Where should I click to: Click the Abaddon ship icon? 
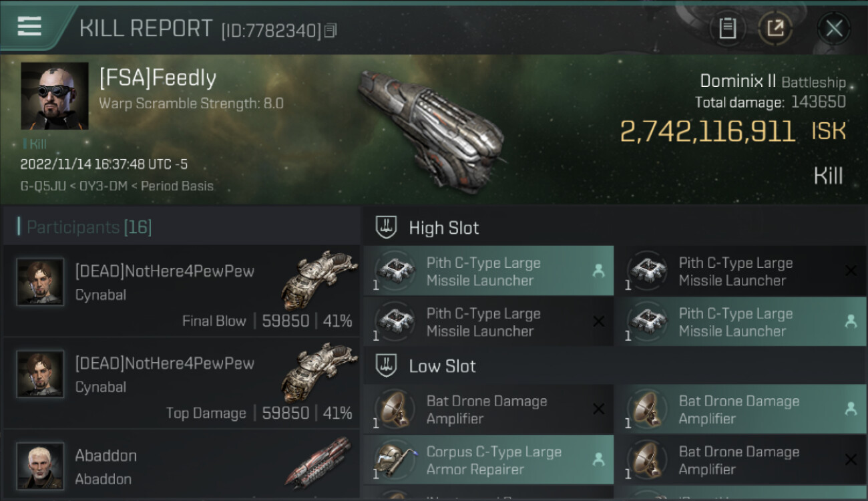(x=319, y=462)
